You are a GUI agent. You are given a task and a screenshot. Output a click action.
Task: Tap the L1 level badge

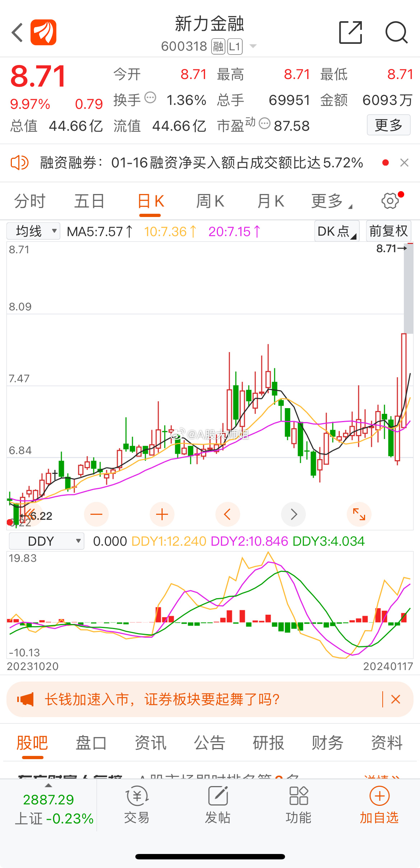point(235,47)
